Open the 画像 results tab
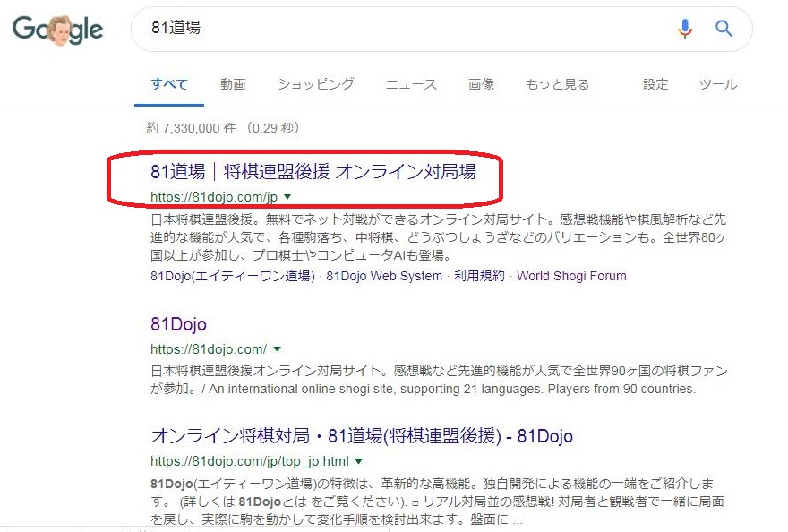The image size is (788, 532). pyautogui.click(x=482, y=84)
